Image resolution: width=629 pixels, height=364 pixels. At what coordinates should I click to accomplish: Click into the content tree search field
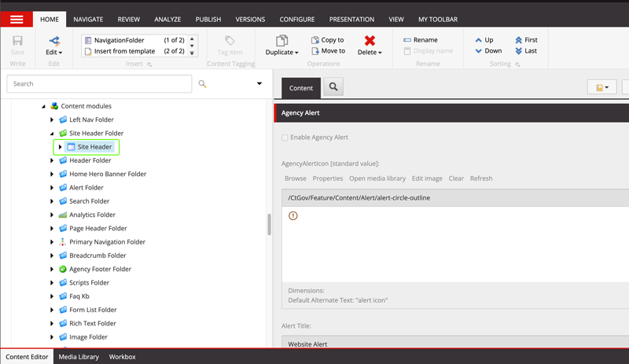[99, 83]
